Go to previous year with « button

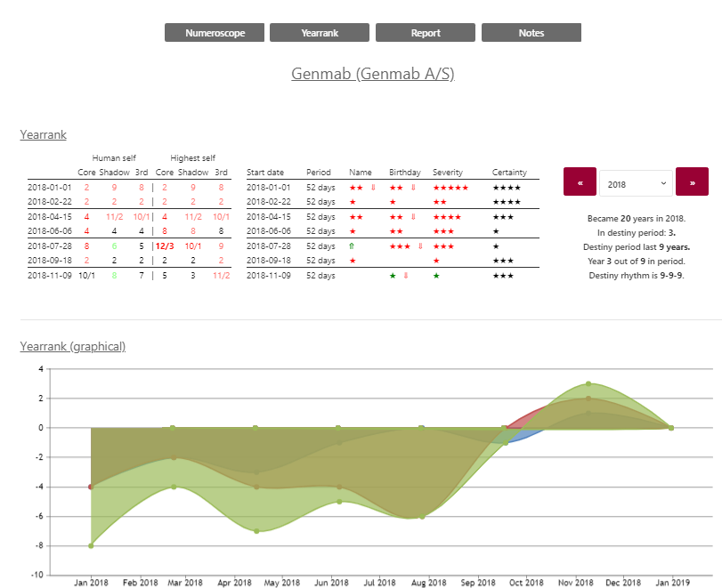pyautogui.click(x=580, y=181)
